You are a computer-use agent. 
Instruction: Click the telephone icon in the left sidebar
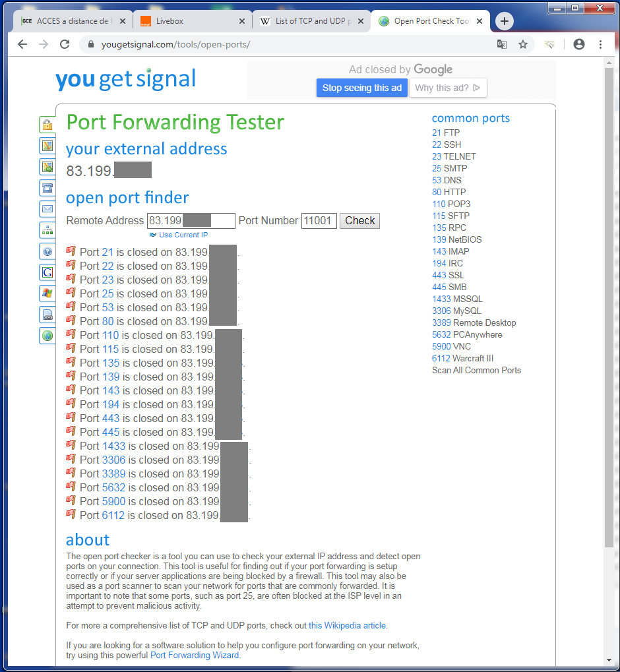47,188
